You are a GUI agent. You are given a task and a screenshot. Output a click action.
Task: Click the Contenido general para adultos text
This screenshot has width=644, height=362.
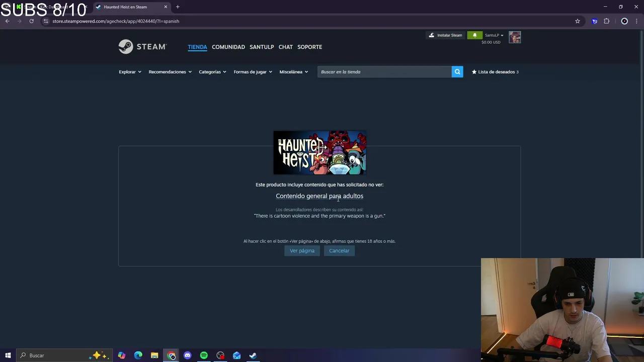pyautogui.click(x=319, y=196)
